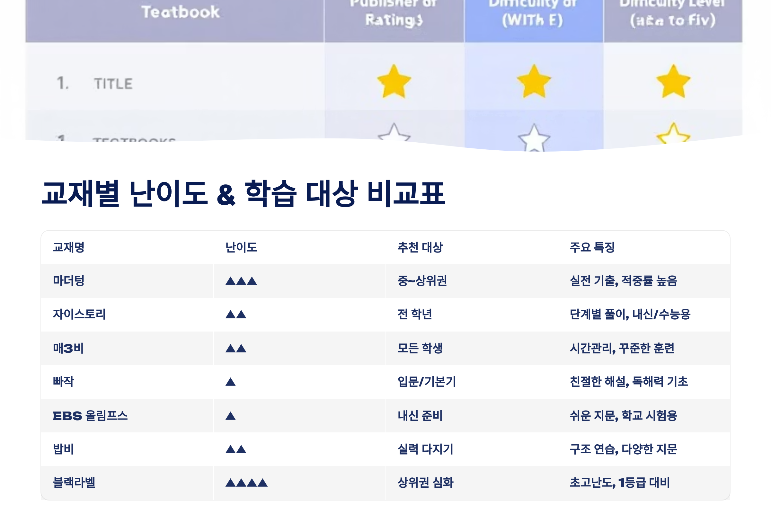This screenshot has width=771, height=532.
Task: Click the gold star under Difficulty Level column
Action: 673,82
